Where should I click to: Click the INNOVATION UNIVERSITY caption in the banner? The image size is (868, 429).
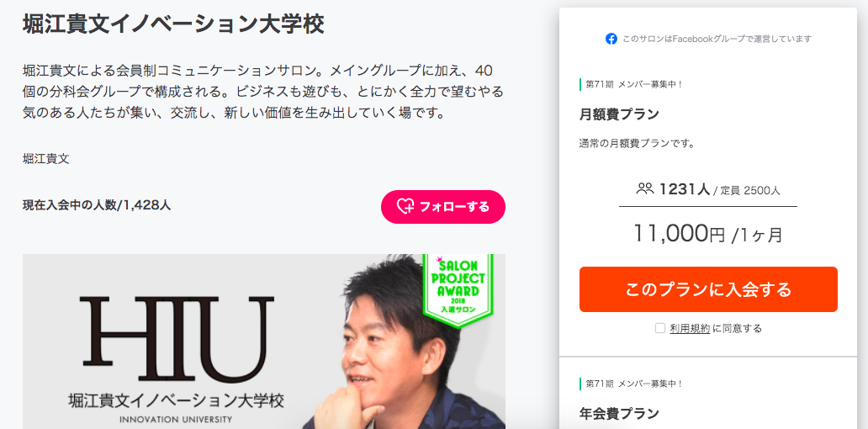click(176, 420)
